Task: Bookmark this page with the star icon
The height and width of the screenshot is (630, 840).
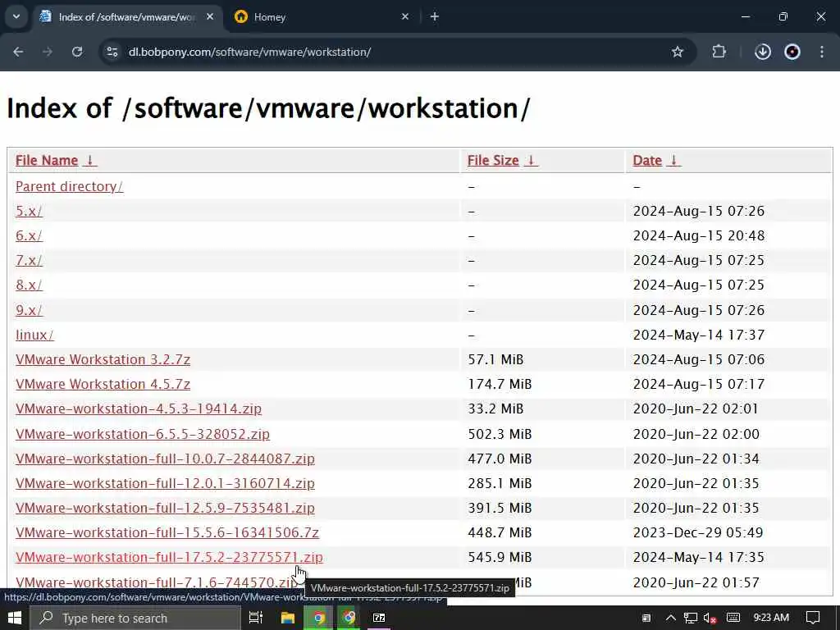Action: [x=677, y=52]
